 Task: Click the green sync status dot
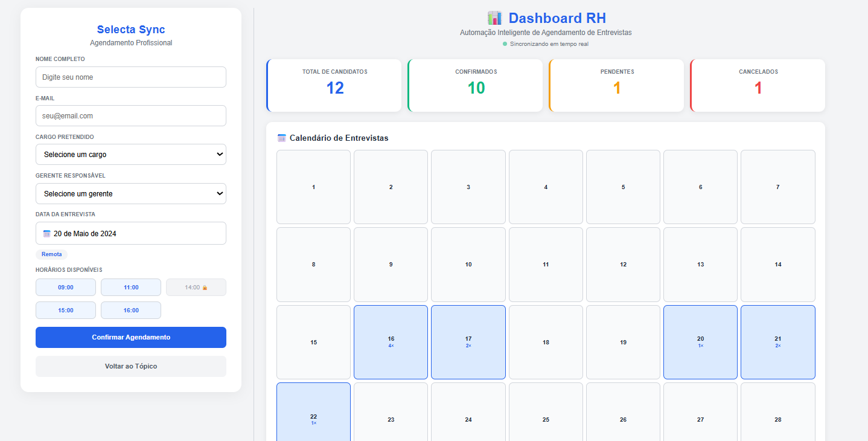tap(505, 44)
